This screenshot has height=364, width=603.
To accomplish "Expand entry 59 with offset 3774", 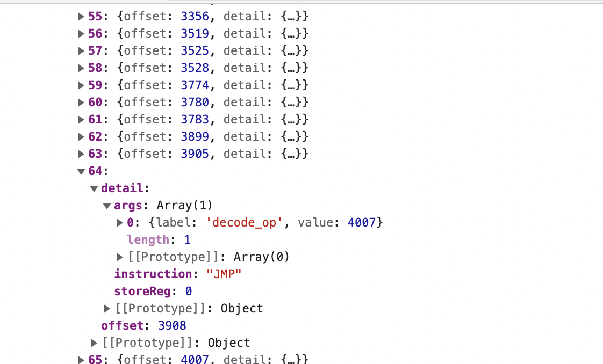I will pyautogui.click(x=81, y=85).
